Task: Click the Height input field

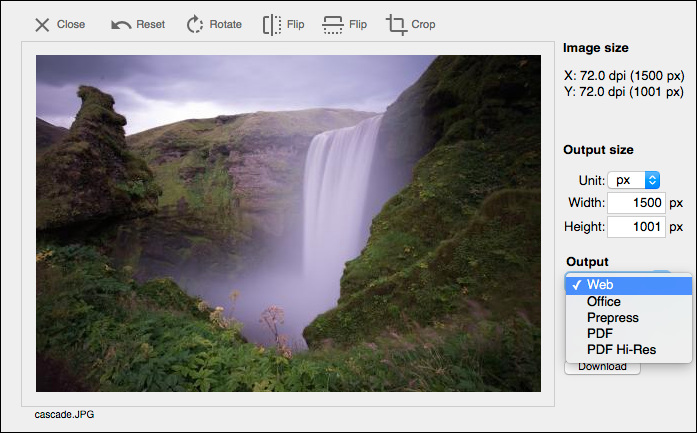Action: pyautogui.click(x=636, y=227)
